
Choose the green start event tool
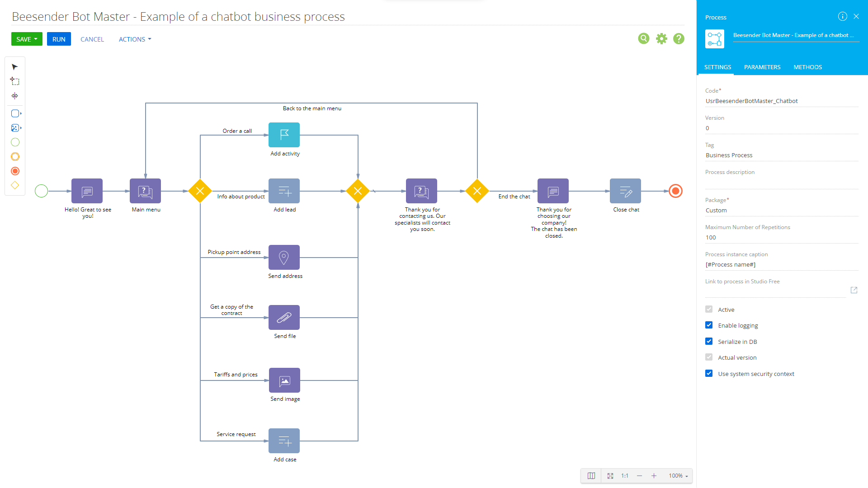click(15, 142)
